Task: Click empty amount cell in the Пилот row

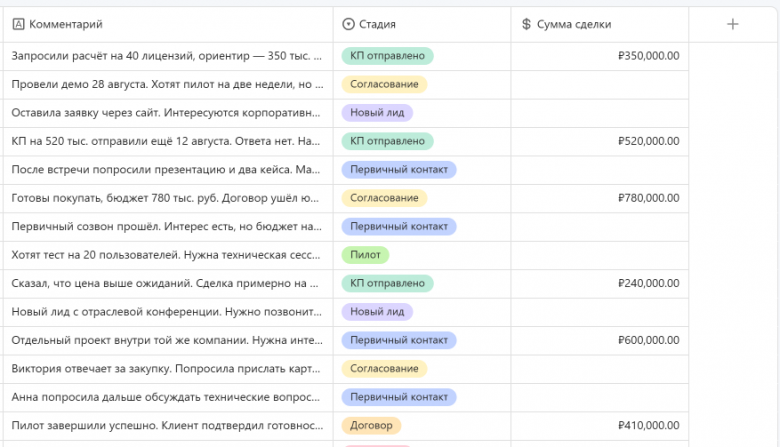Action: click(x=599, y=255)
